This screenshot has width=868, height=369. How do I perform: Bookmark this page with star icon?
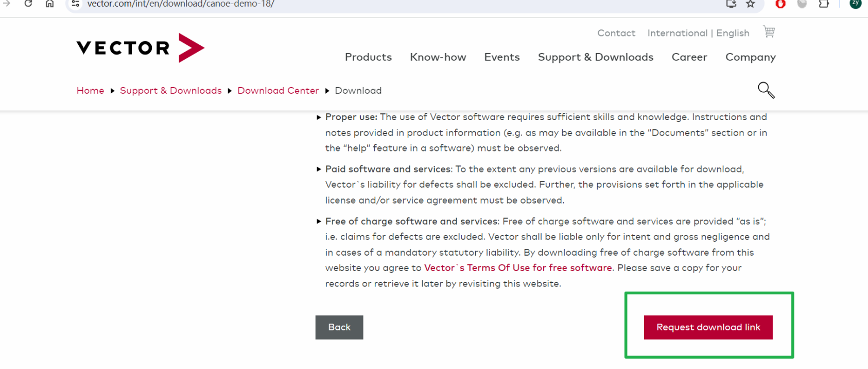pyautogui.click(x=751, y=4)
